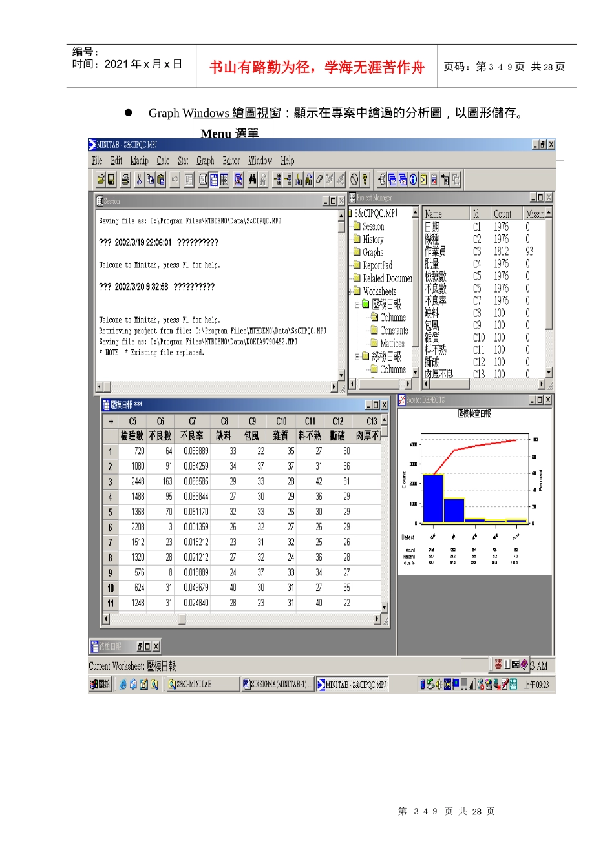Click the Find binoculars icon
Image resolution: width=614 pixels, height=868 pixels.
[252, 180]
